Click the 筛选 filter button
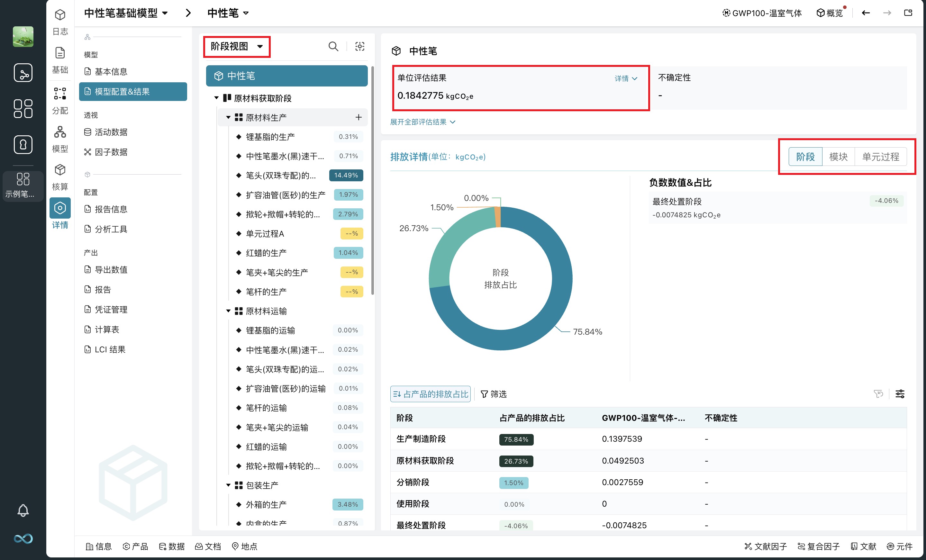The height and width of the screenshot is (560, 926). pyautogui.click(x=494, y=394)
